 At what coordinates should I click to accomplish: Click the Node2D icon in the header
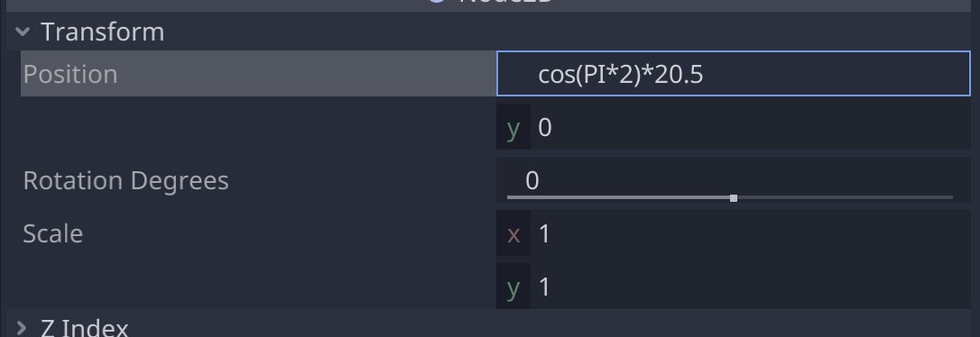coord(436,2)
